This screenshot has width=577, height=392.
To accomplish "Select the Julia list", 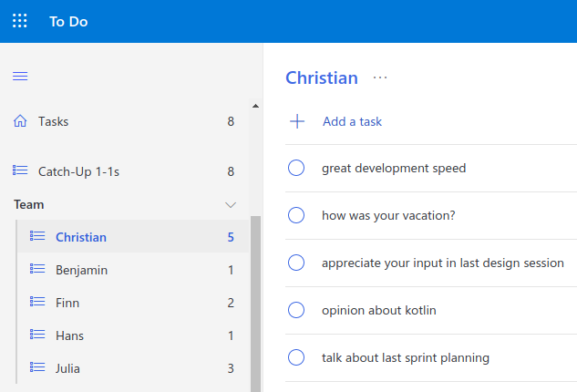I will click(133, 367).
